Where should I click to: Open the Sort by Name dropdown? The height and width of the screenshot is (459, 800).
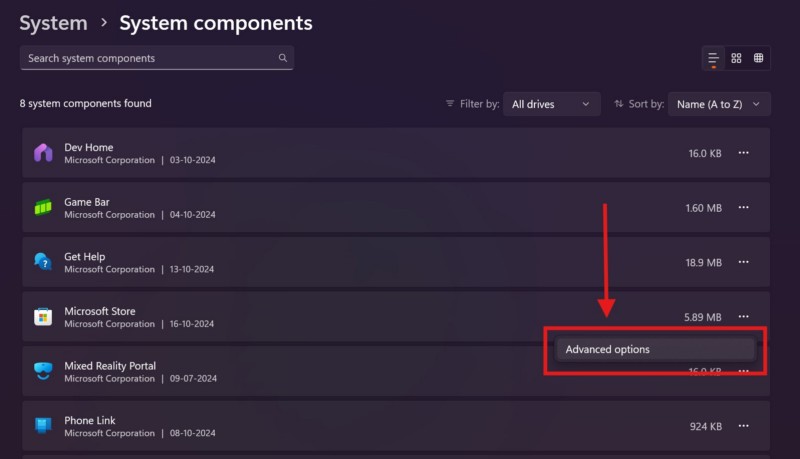[719, 104]
